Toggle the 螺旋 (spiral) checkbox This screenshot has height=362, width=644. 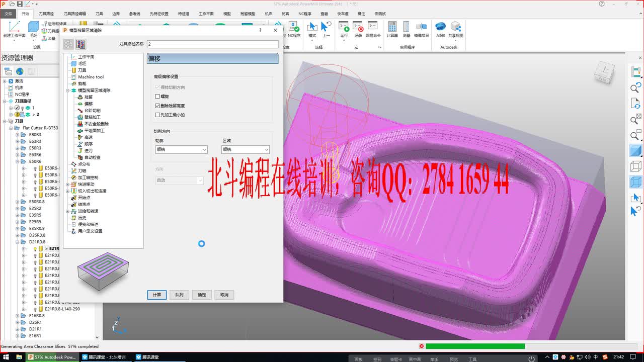point(157,96)
